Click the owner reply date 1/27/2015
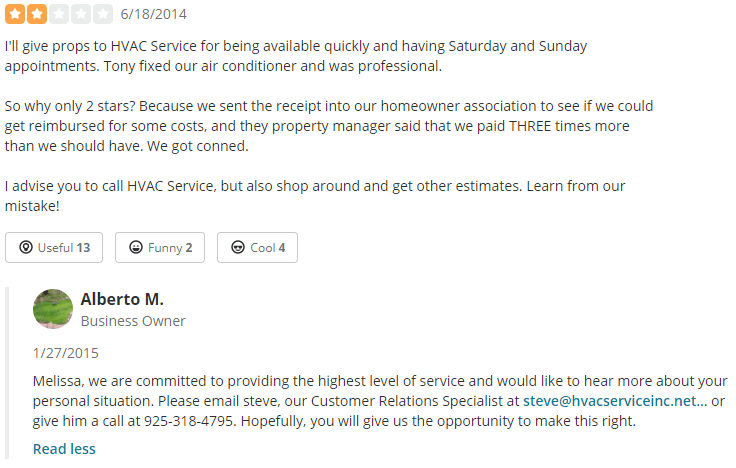 click(x=66, y=353)
